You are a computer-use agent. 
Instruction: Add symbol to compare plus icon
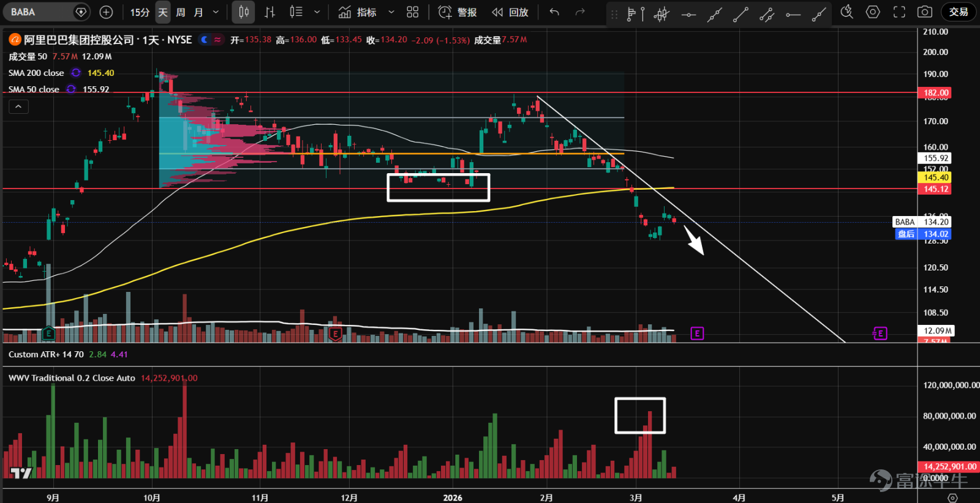point(106,12)
